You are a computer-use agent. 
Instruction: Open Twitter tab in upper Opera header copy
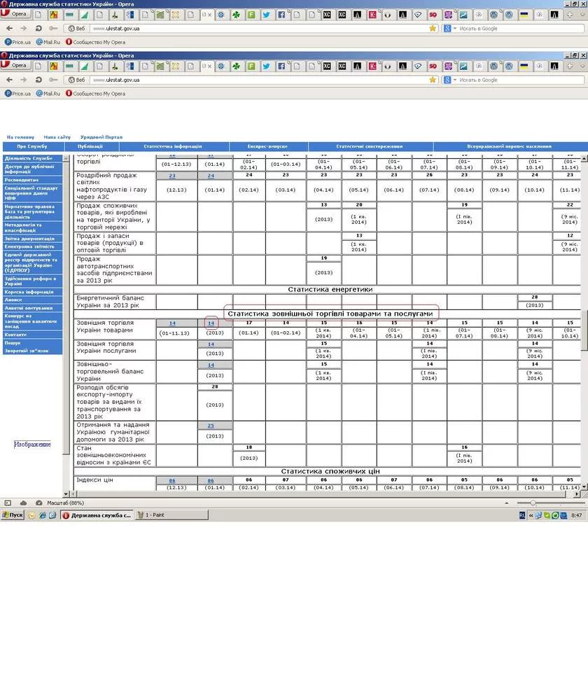tap(266, 15)
